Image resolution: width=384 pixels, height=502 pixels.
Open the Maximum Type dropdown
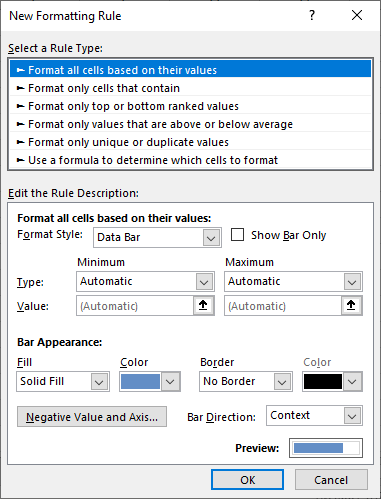tap(293, 282)
